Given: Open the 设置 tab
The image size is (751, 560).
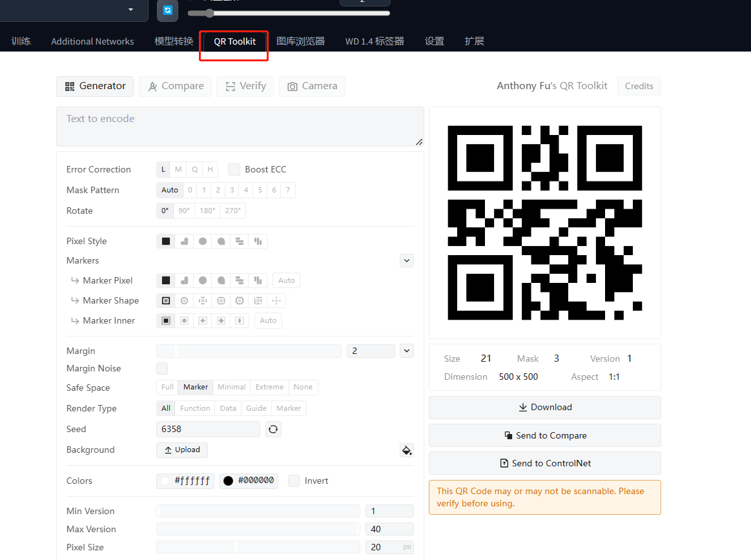Looking at the screenshot, I should coord(435,42).
